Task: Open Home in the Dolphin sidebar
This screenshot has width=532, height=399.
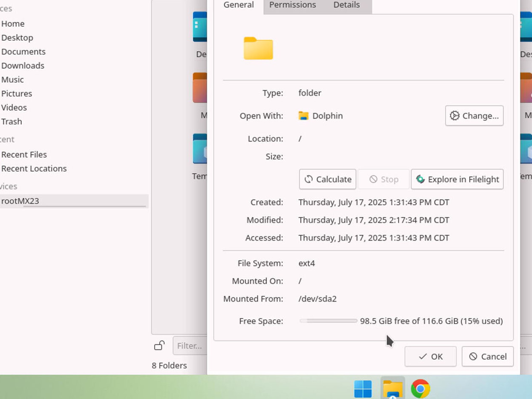Action: (13, 24)
